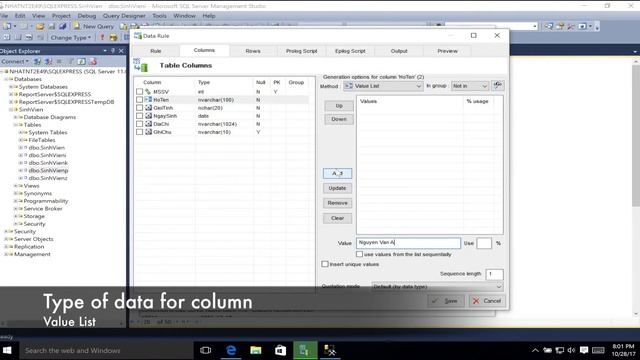
Task: Click the wrench tools icon in right toolbar
Action: (571, 26)
